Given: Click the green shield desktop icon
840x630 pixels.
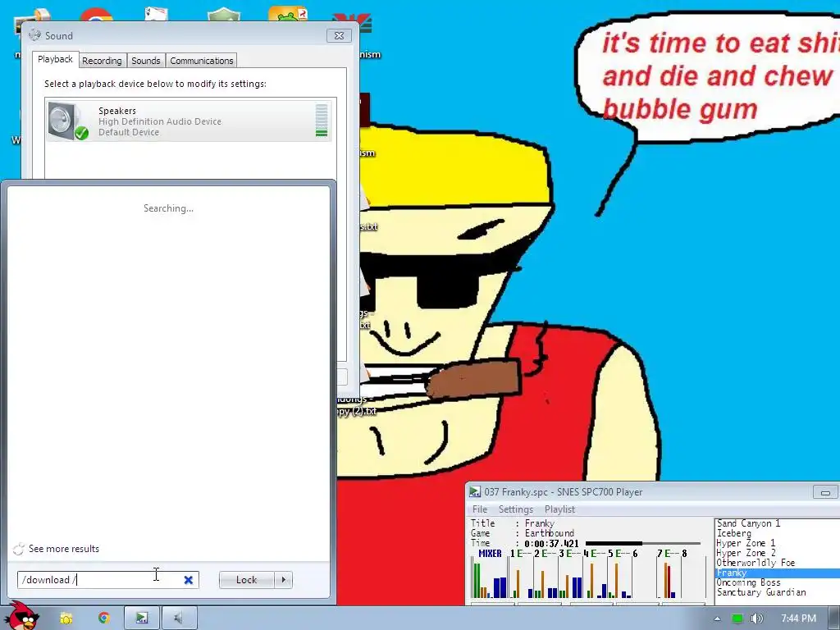Looking at the screenshot, I should [224, 15].
